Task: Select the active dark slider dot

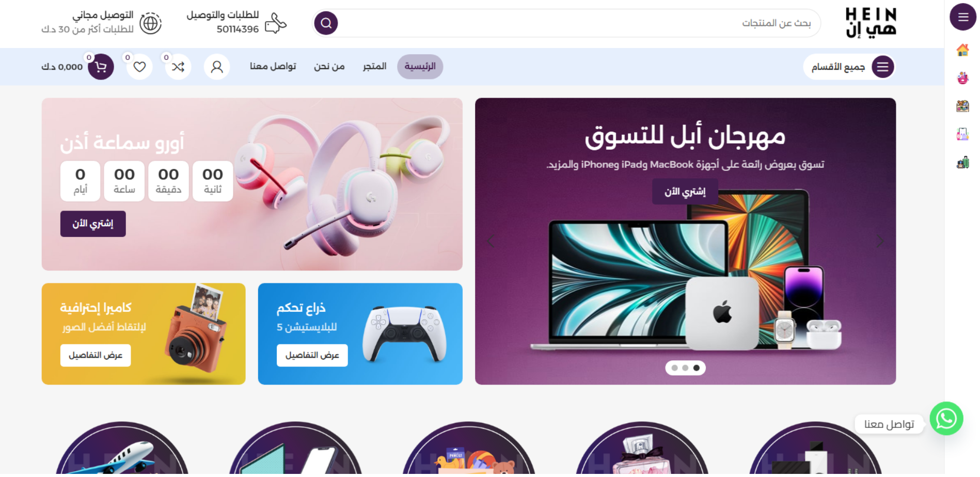Action: click(x=697, y=368)
